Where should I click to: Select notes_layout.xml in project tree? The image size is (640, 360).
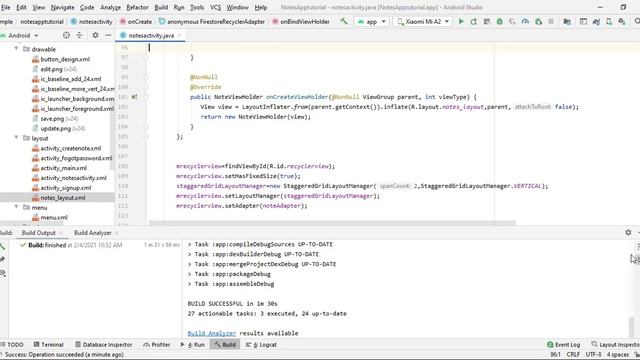point(62,198)
